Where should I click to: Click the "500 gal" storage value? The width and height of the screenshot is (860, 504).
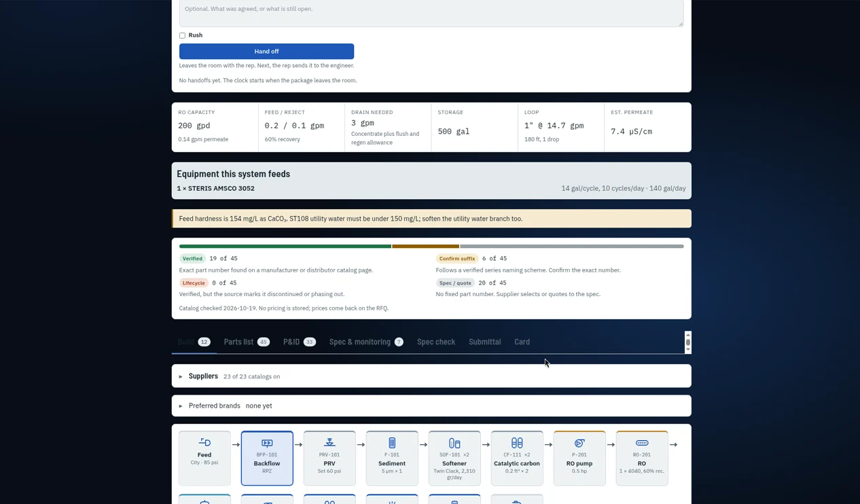(x=454, y=132)
